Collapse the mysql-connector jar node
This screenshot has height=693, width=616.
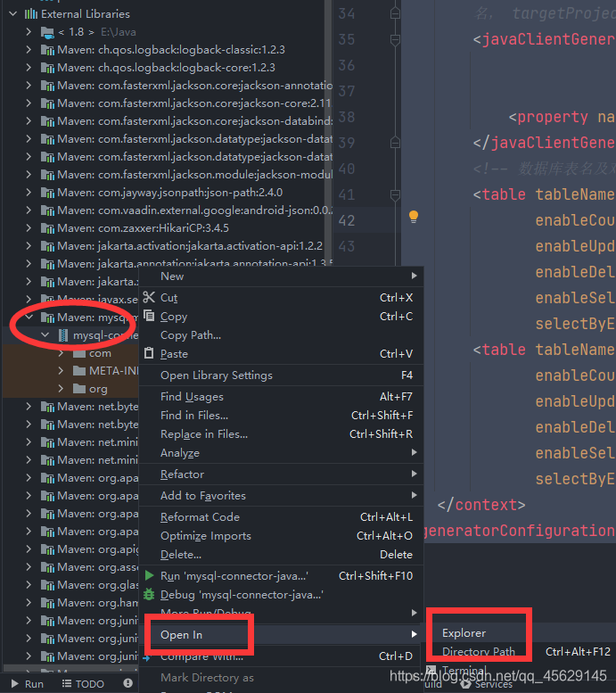(x=45, y=335)
